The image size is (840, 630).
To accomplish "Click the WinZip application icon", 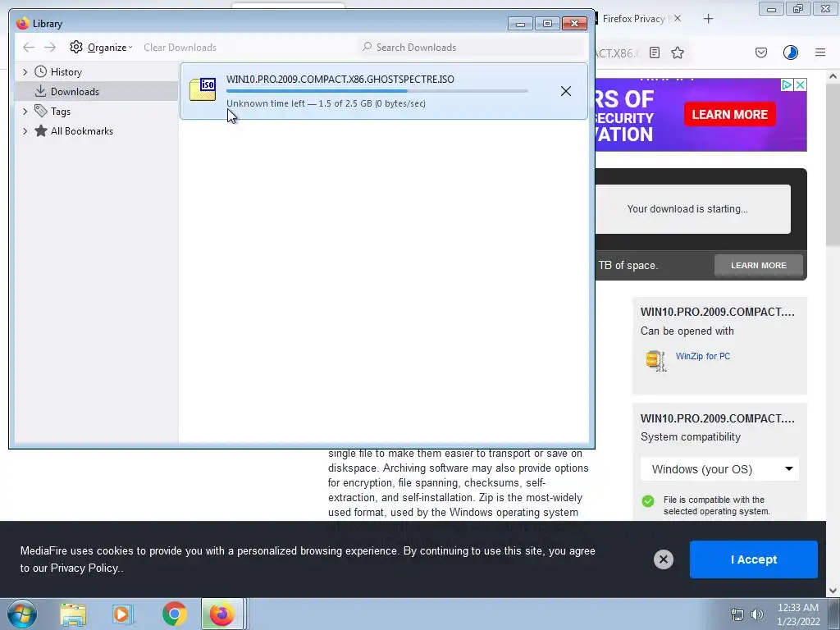I will point(655,361).
